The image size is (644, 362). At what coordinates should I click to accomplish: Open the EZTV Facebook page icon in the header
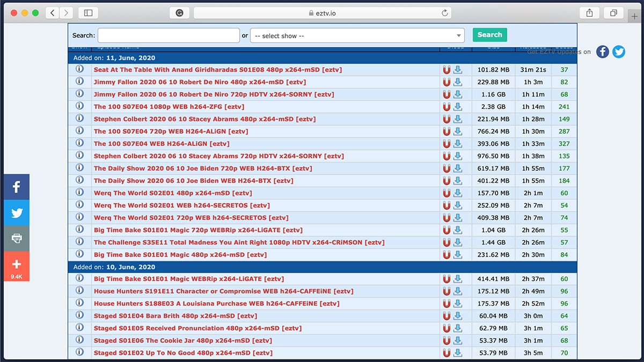[603, 51]
